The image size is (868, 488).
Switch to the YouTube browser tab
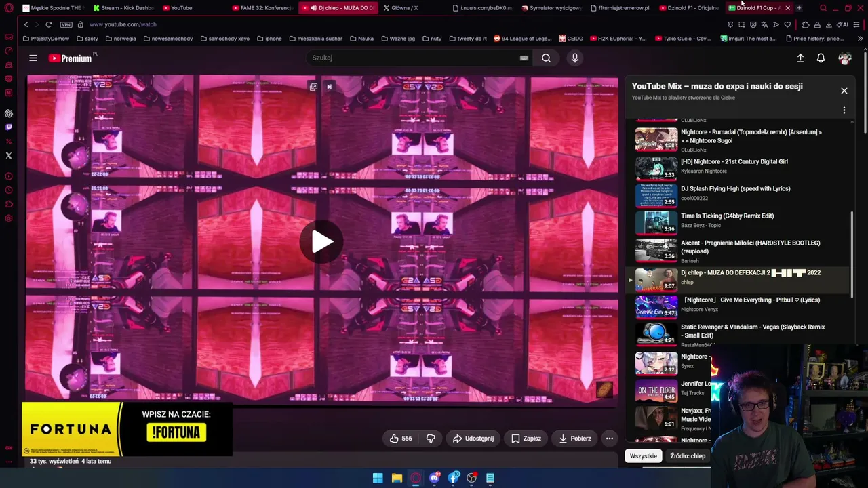pyautogui.click(x=192, y=8)
